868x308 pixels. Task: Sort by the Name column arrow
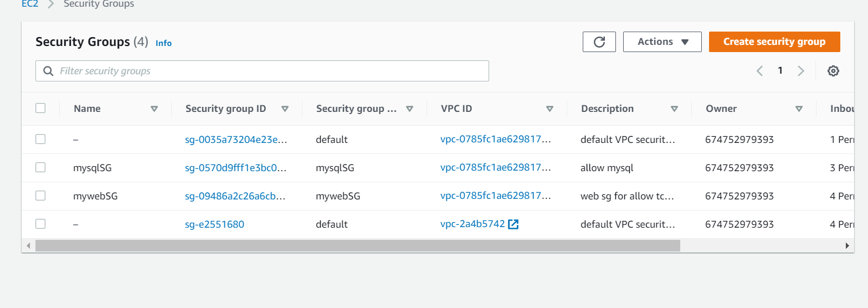point(155,109)
